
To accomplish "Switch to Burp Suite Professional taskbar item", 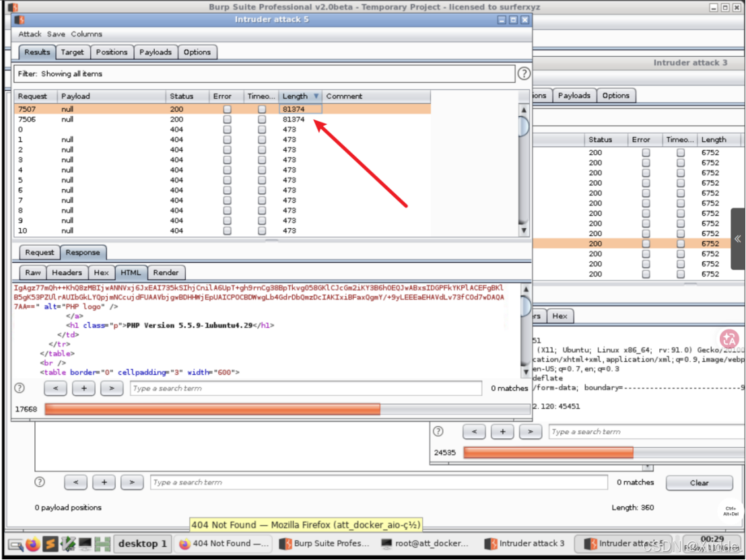I will (325, 543).
